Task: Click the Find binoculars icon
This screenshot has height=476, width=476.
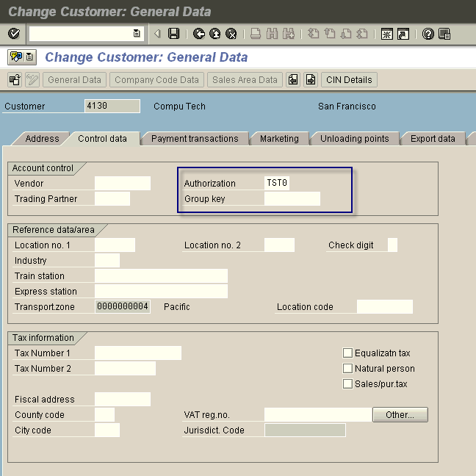Action: pyautogui.click(x=272, y=34)
